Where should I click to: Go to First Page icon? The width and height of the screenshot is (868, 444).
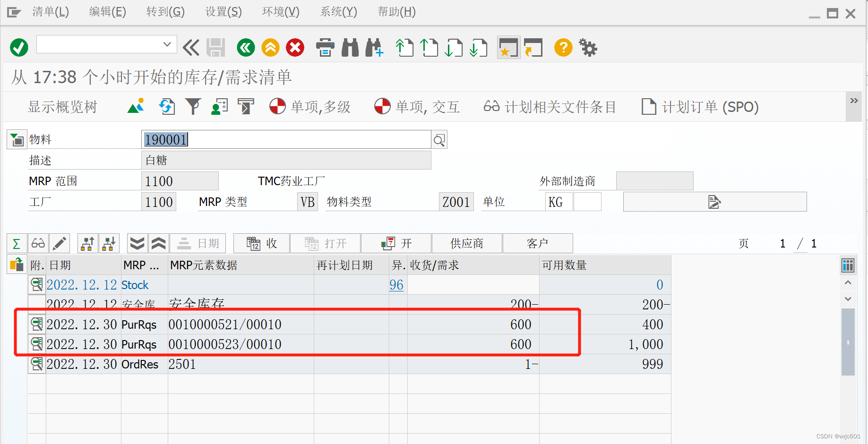(404, 48)
